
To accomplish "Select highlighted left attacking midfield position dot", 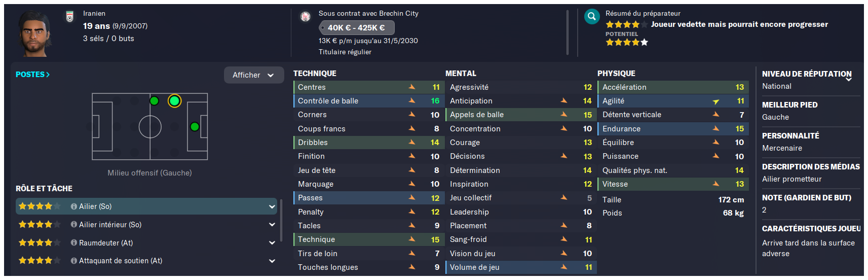I will [174, 101].
